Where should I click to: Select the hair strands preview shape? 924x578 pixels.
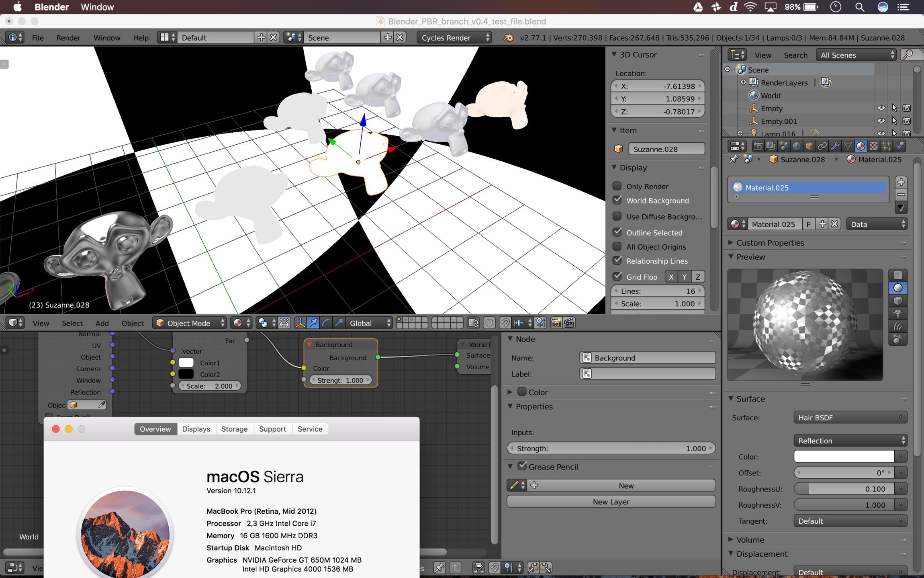898,326
